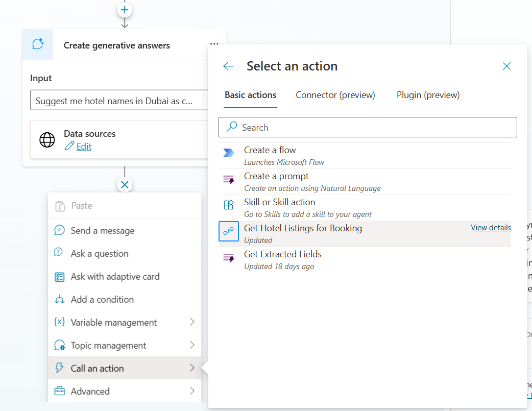Click the plus add-node button above the card
The height and width of the screenshot is (411, 532).
(125, 10)
